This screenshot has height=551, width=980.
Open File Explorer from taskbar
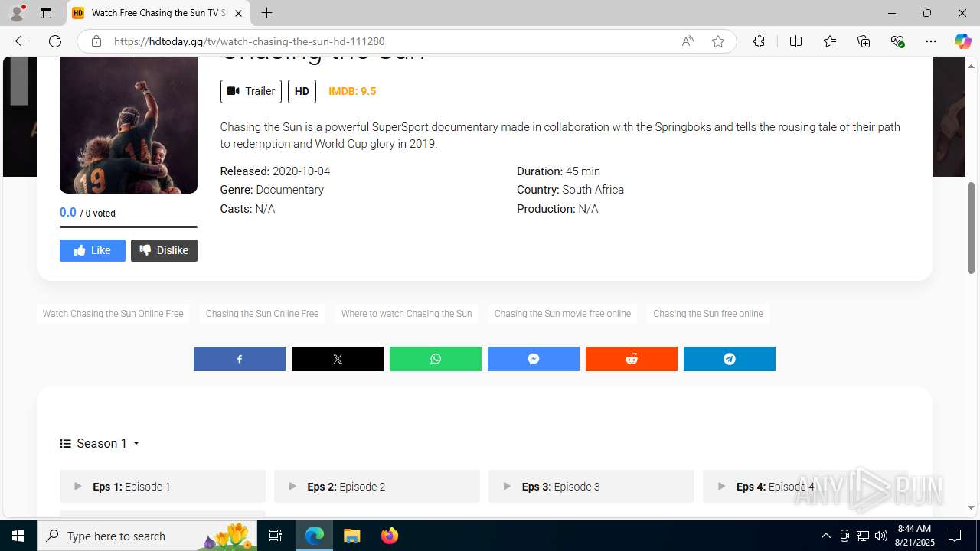tap(352, 536)
